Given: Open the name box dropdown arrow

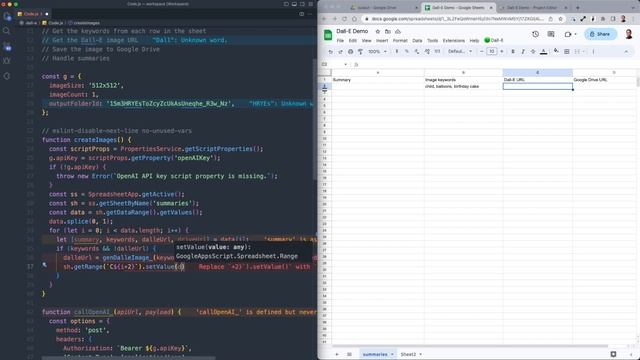Looking at the screenshot, I should coord(345,64).
